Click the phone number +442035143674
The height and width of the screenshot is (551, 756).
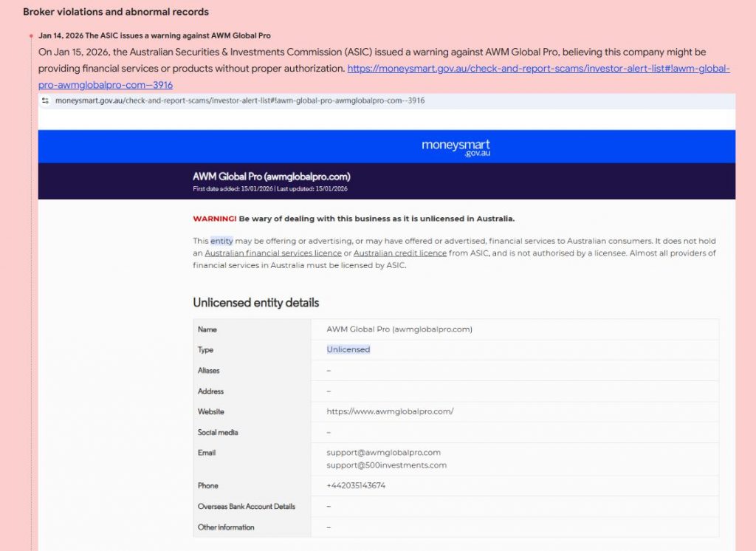(356, 486)
